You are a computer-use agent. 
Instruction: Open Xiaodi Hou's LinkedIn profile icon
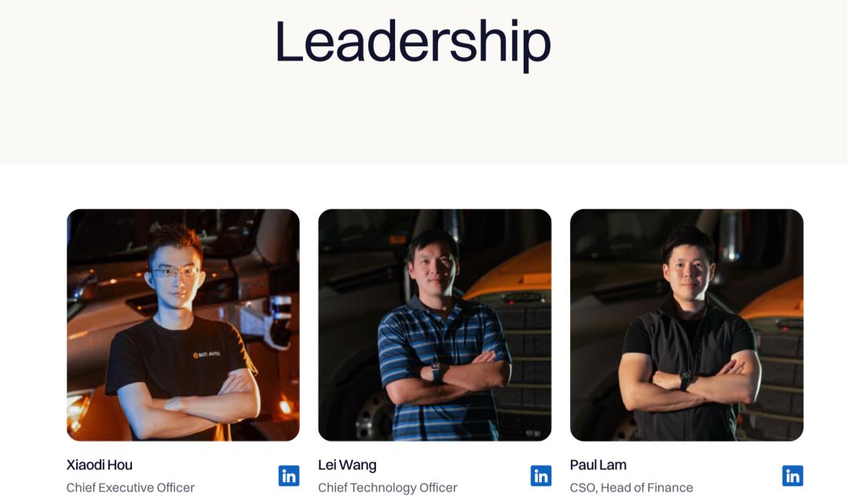click(289, 476)
